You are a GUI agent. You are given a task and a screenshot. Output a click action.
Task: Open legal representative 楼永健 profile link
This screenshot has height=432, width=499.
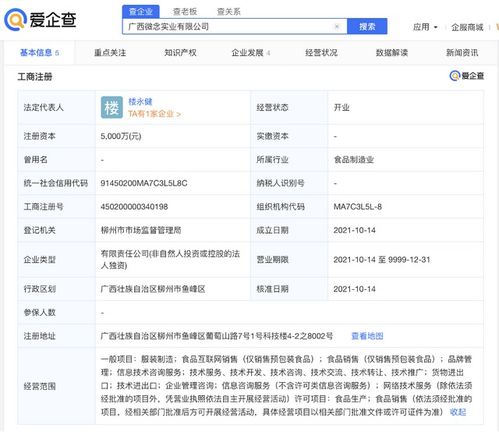[140, 101]
